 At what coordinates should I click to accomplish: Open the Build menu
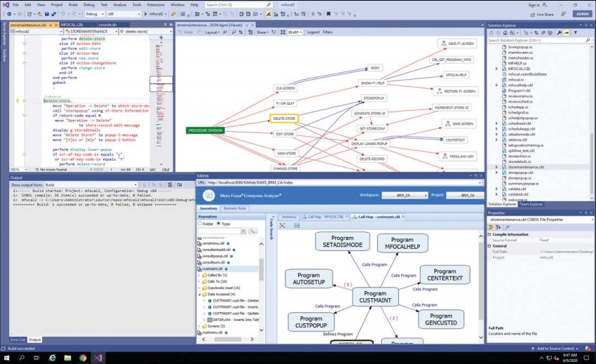[73, 5]
